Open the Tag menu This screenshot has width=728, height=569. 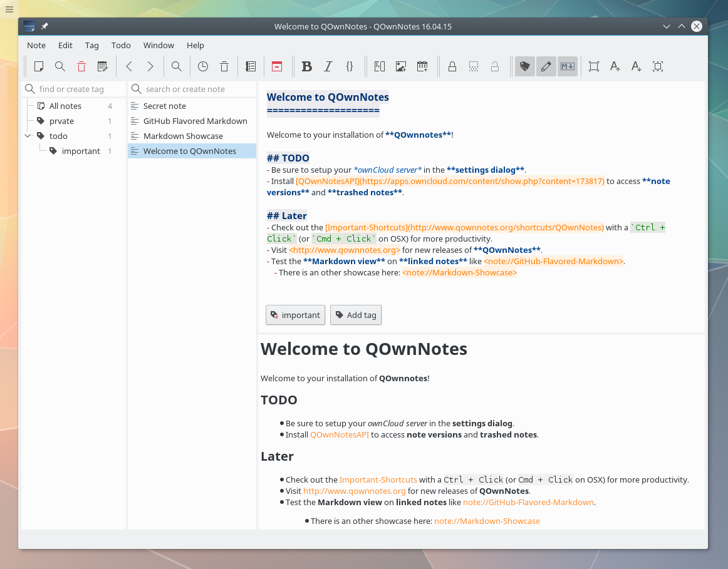[92, 46]
